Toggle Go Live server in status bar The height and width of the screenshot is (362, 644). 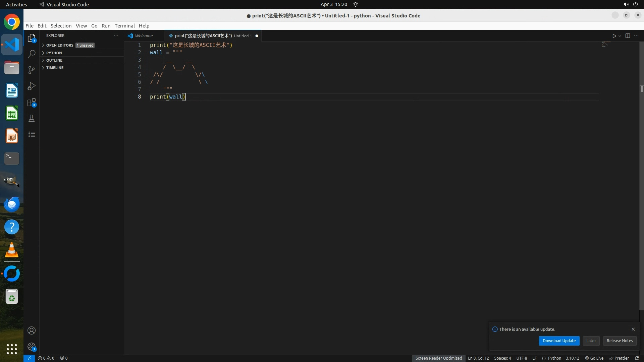(x=594, y=358)
